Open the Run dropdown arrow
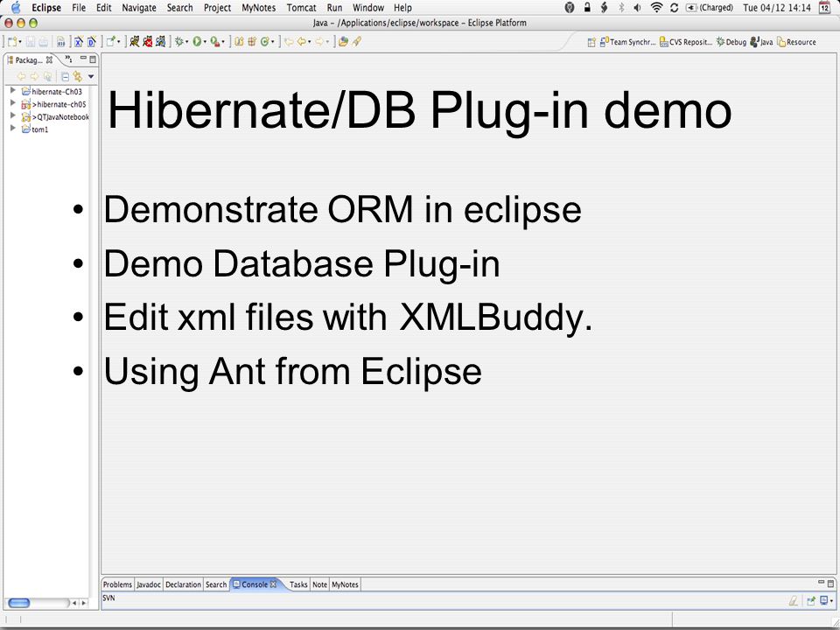 [205, 42]
